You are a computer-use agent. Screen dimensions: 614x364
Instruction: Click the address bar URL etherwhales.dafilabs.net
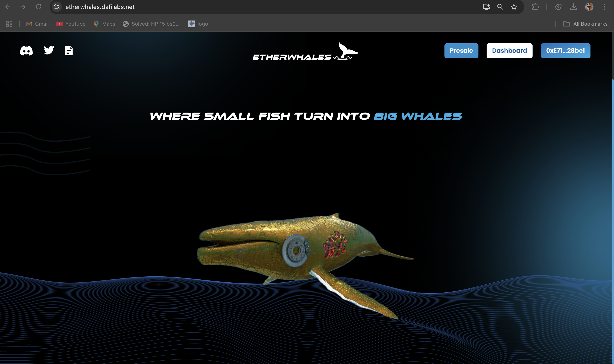click(100, 7)
